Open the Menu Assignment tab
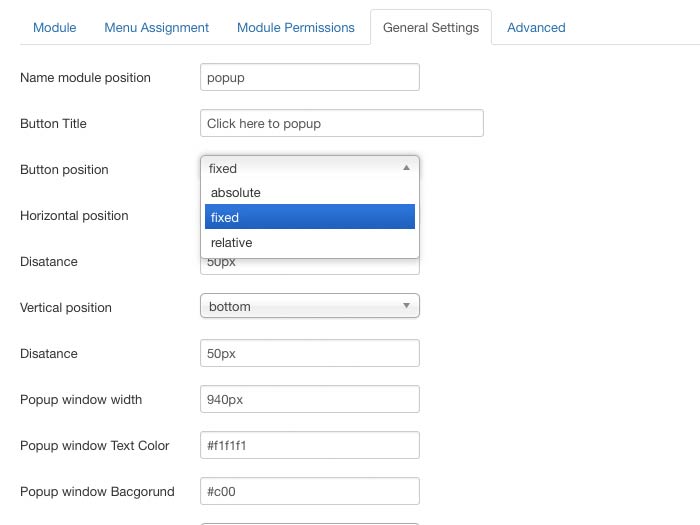Viewport: 700px width, 525px height. (157, 27)
